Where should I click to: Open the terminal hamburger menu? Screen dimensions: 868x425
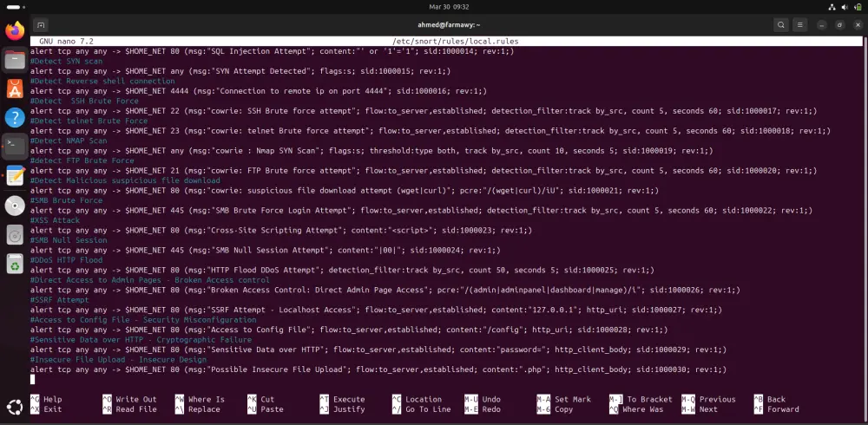799,25
